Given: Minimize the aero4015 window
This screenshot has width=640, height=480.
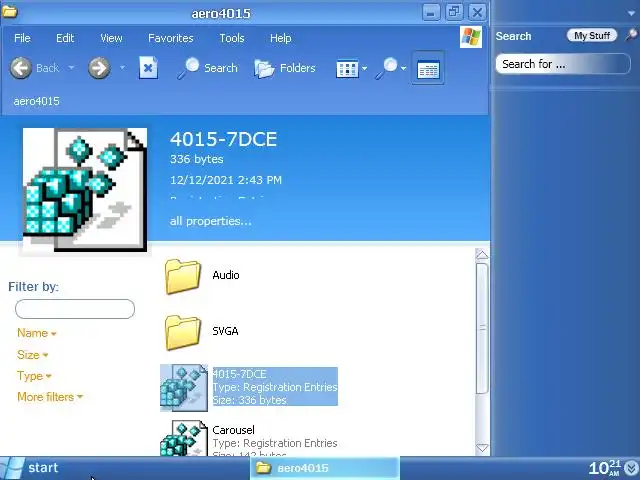Looking at the screenshot, I should (431, 13).
